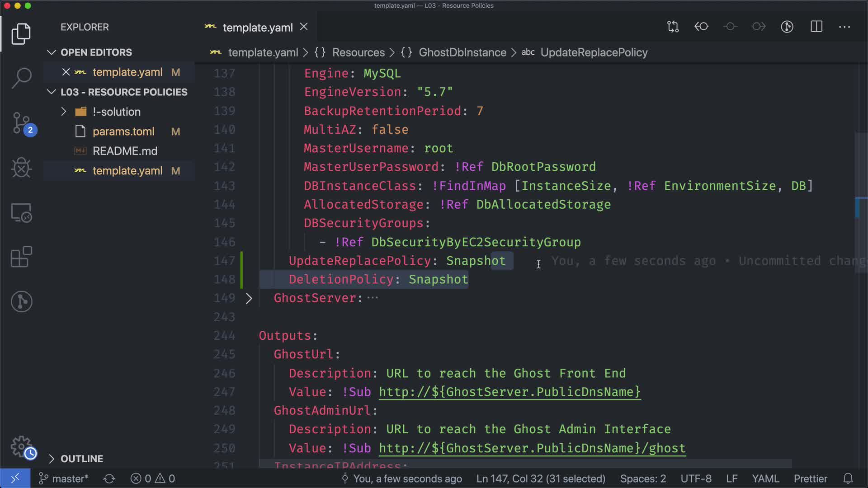
Task: Open the Search view in activity bar
Action: tap(21, 78)
